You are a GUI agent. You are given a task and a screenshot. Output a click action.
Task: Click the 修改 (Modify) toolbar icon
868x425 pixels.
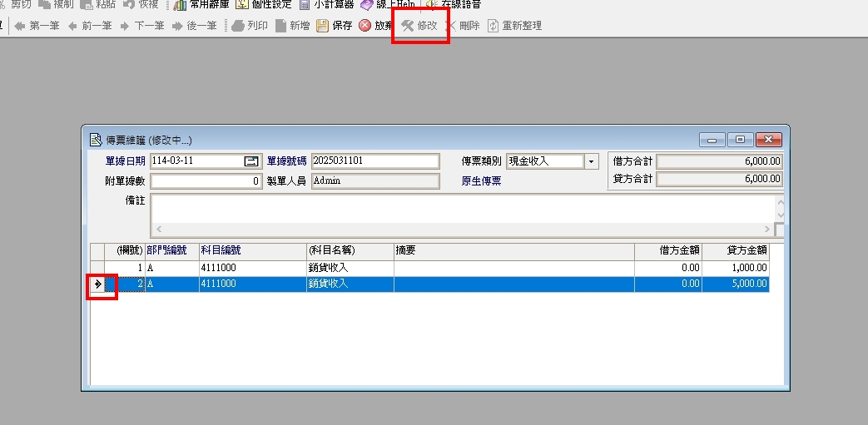click(x=408, y=26)
